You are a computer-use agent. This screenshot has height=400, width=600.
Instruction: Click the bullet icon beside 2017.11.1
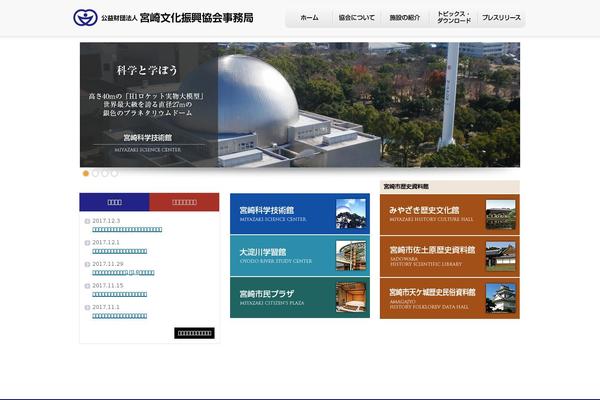pos(87,307)
